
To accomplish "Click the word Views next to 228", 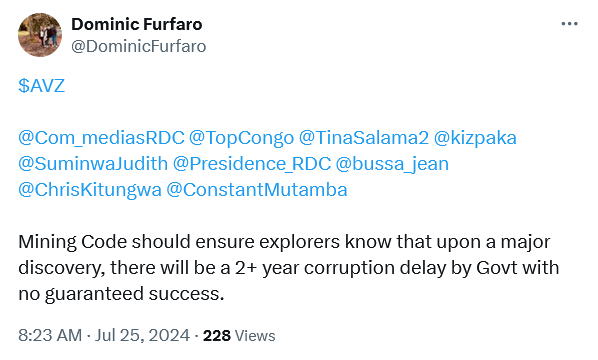I will pos(255,336).
